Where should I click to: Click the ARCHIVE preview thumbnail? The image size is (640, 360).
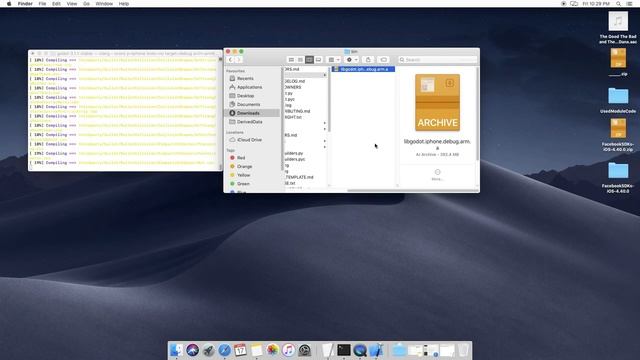437,102
